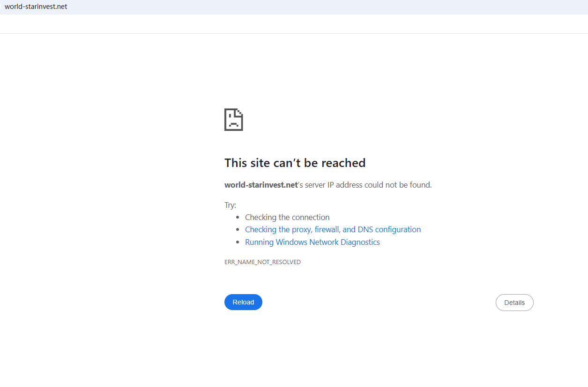Click the "Checking the connection" suggestion text
Screen dimensions: 588x387
click(x=287, y=217)
